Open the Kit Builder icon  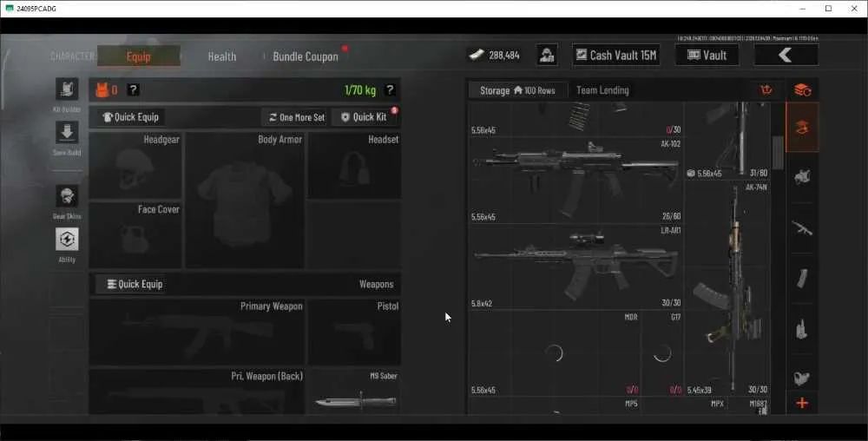coord(67,89)
